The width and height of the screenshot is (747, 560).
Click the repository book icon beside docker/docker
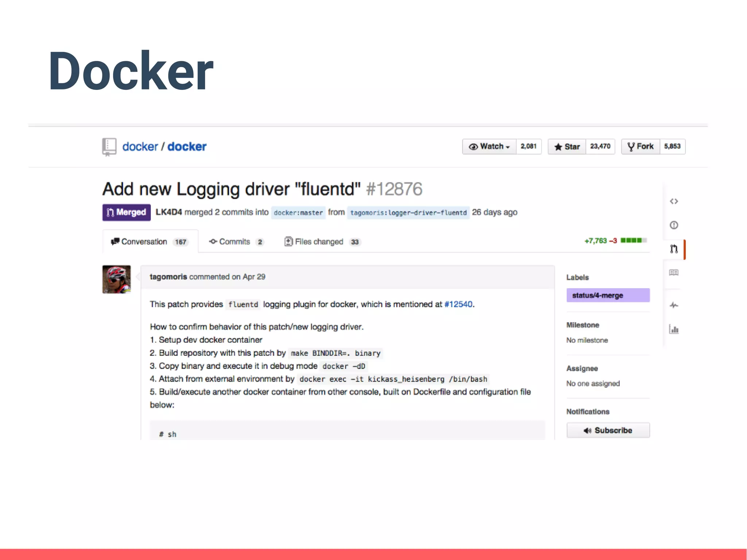tap(109, 147)
